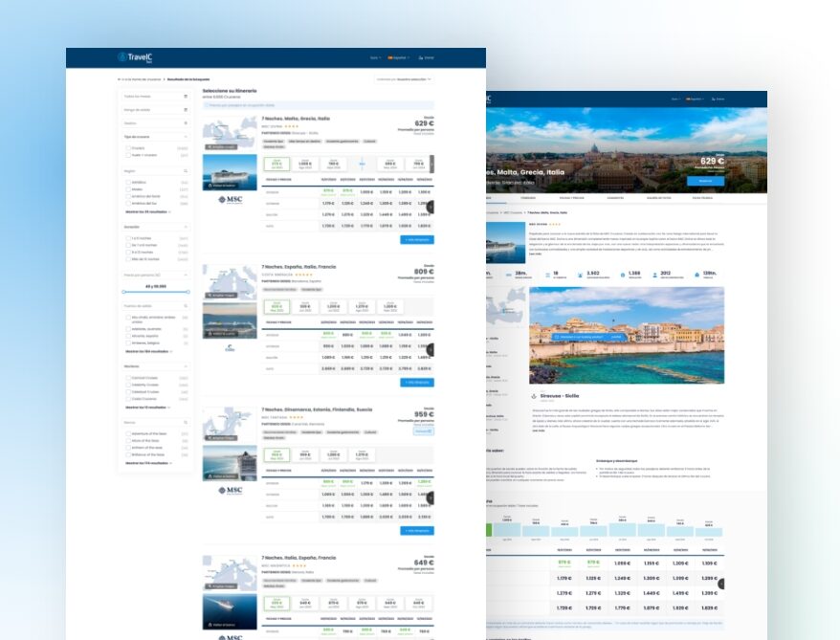Check the Crucero type checkbox
The width and height of the screenshot is (840, 640).
click(128, 148)
